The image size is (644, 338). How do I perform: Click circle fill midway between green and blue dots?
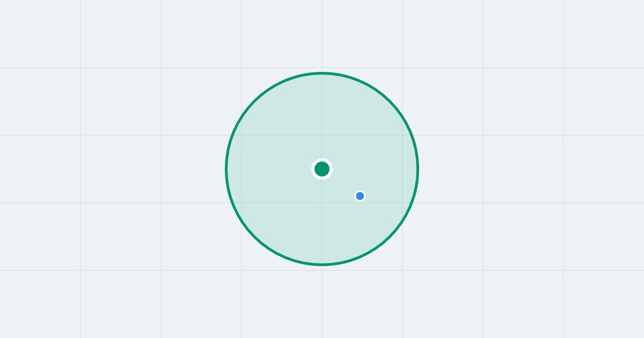[341, 182]
